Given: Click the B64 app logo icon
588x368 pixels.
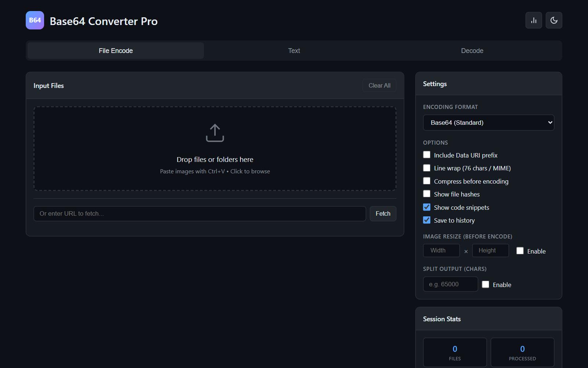Looking at the screenshot, I should 35,20.
